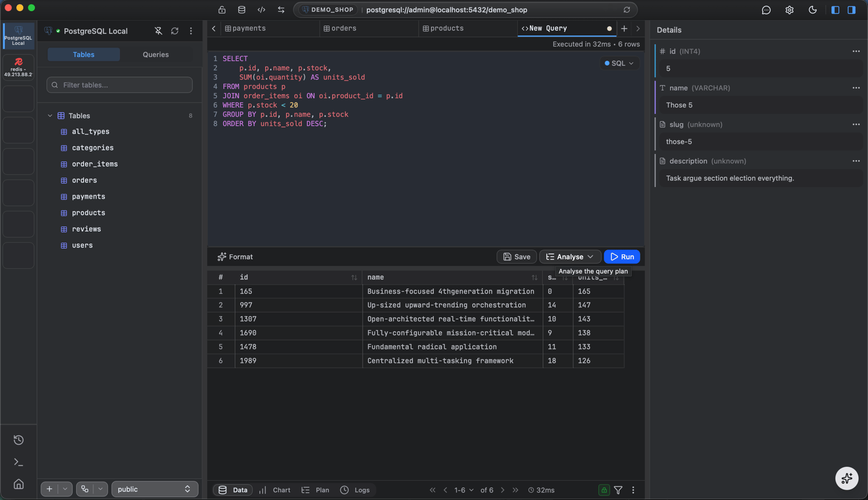Open the query history icon
This screenshot has width=868, height=500.
[19, 440]
